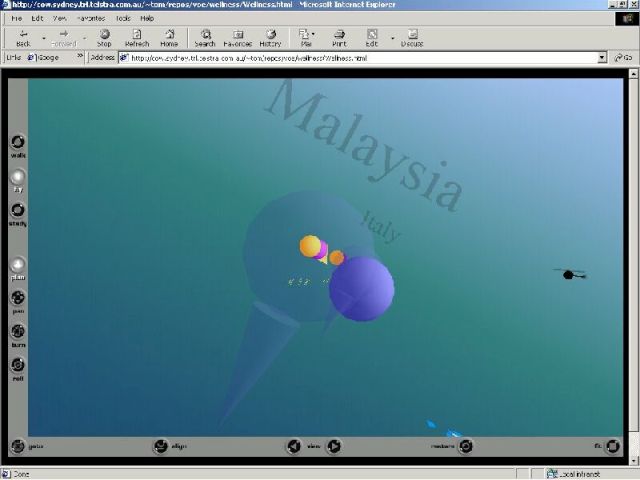This screenshot has width=640, height=480.
Task: Click the Mail toolbar button
Action: point(306,38)
